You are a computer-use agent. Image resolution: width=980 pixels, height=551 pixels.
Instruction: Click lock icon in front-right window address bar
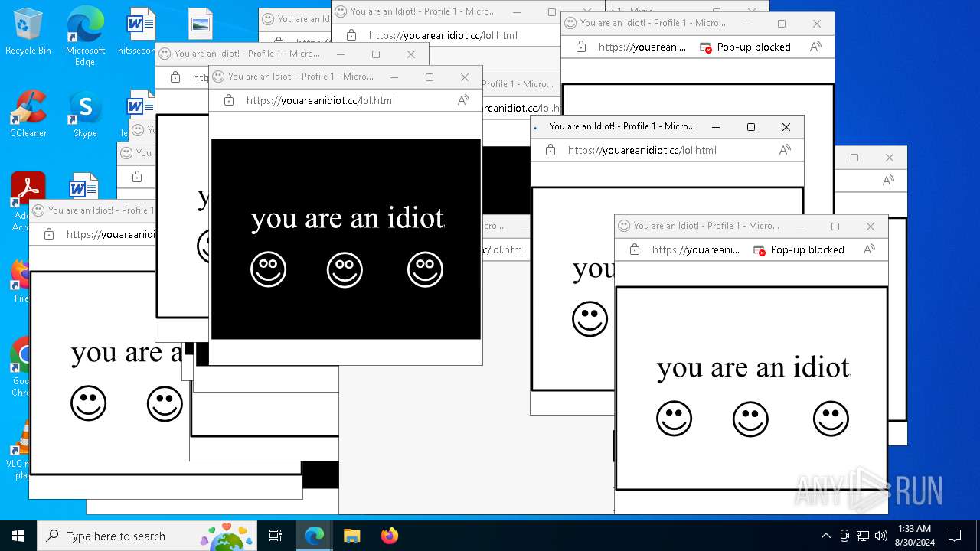point(635,249)
